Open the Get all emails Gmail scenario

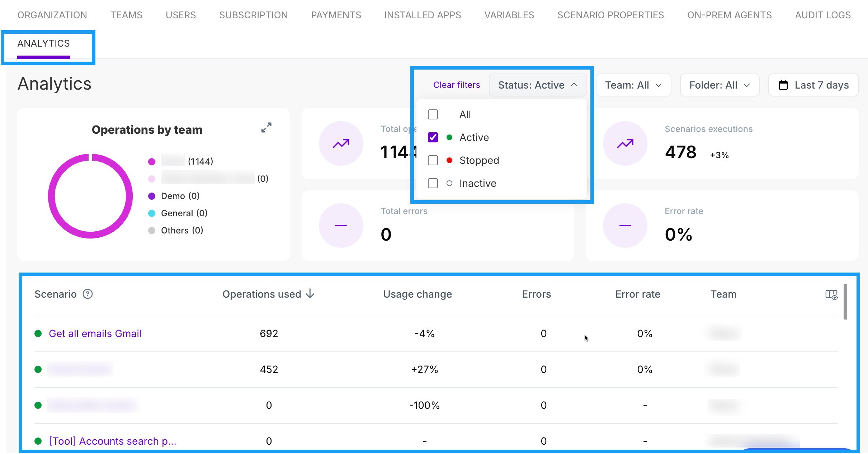pyautogui.click(x=95, y=334)
